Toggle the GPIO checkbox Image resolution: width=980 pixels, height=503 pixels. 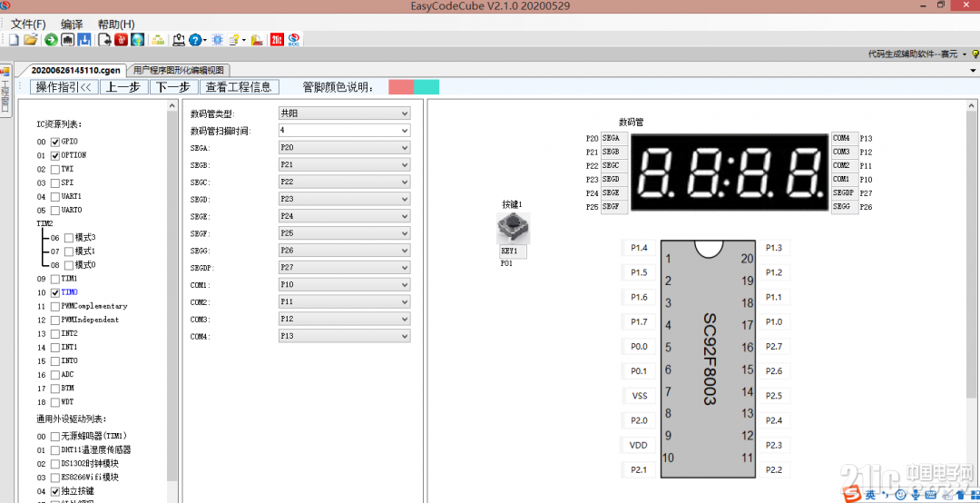[x=55, y=142]
